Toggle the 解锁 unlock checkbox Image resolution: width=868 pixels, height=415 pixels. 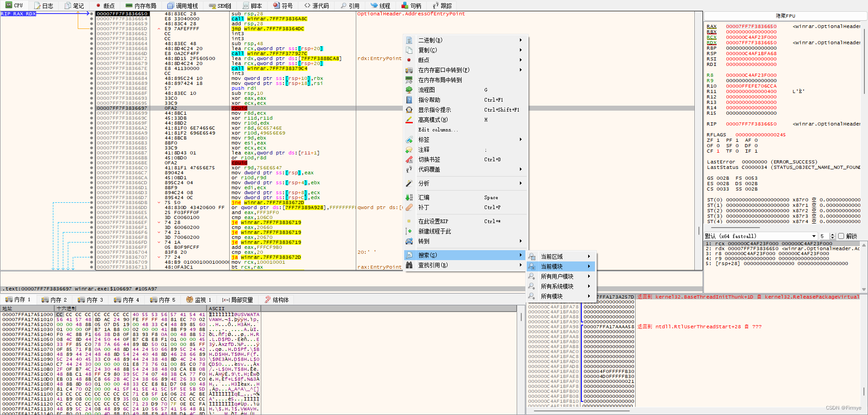[x=841, y=236]
